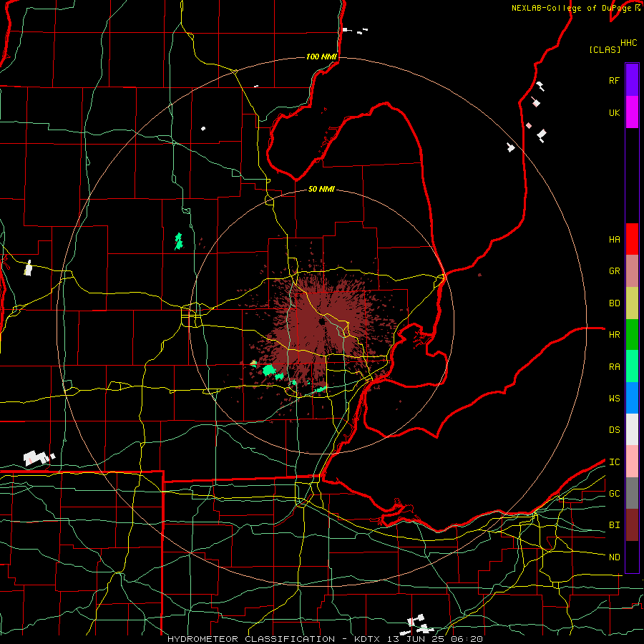Select the GC gray legend swatch

(632, 493)
